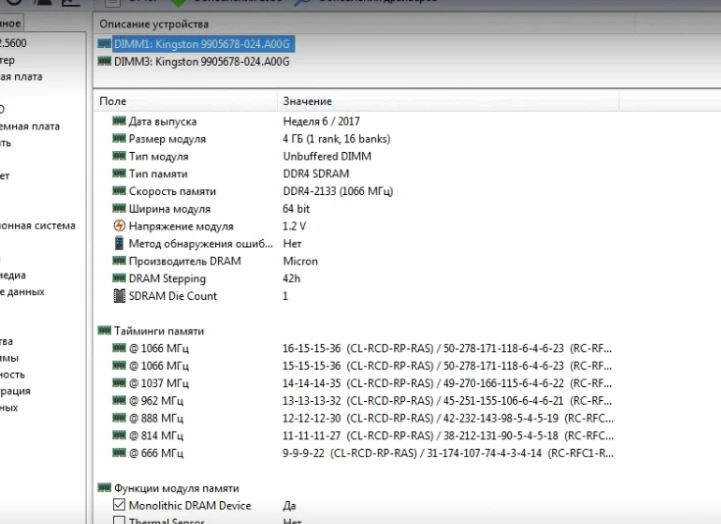Screen dimensions: 721x524
Task: Select timing value starting '15-15-15-36'
Action: 447,366
